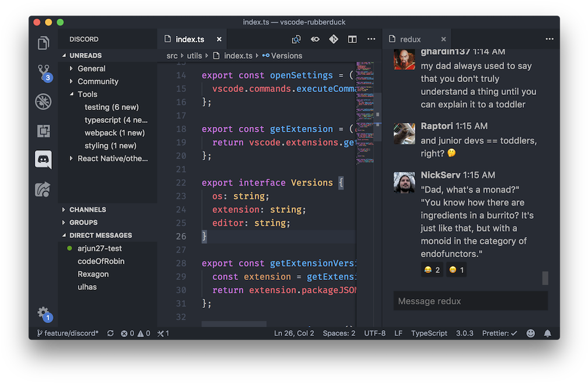588x383 pixels.
Task: Click the feature/discord branch in status bar
Action: tap(68, 334)
